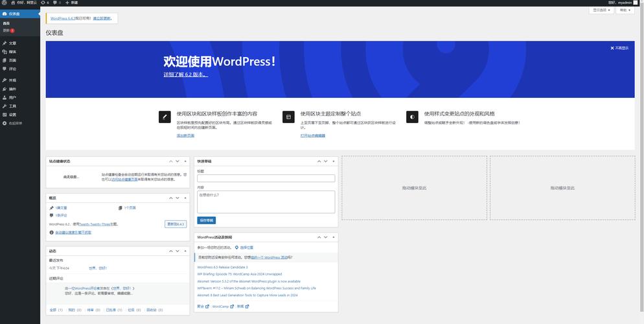This screenshot has height=324, width=644.
Task: Select 页面 (Pages) in the sidebar menu
Action: 12,60
